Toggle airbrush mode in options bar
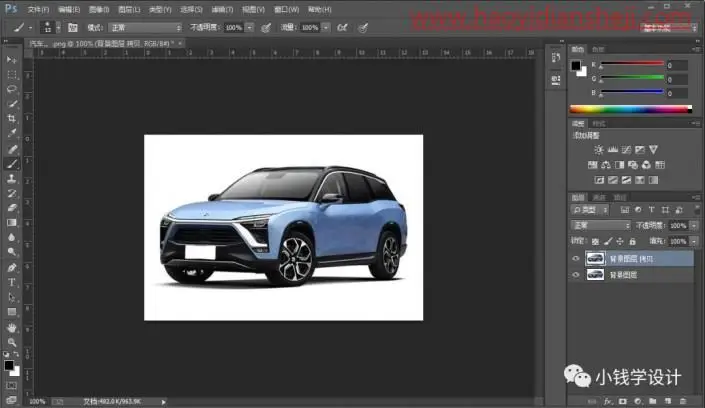This screenshot has width=705, height=408. [x=342, y=27]
